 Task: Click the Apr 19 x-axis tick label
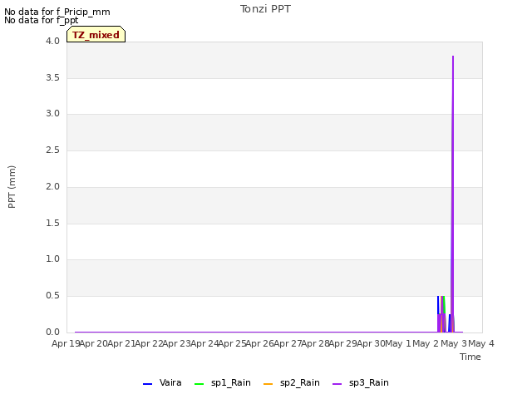[66, 343]
